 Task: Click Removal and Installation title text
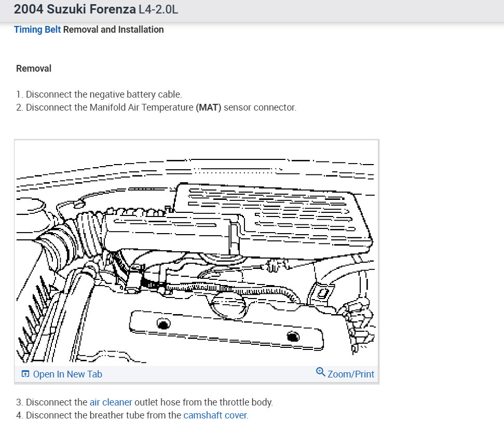(114, 30)
